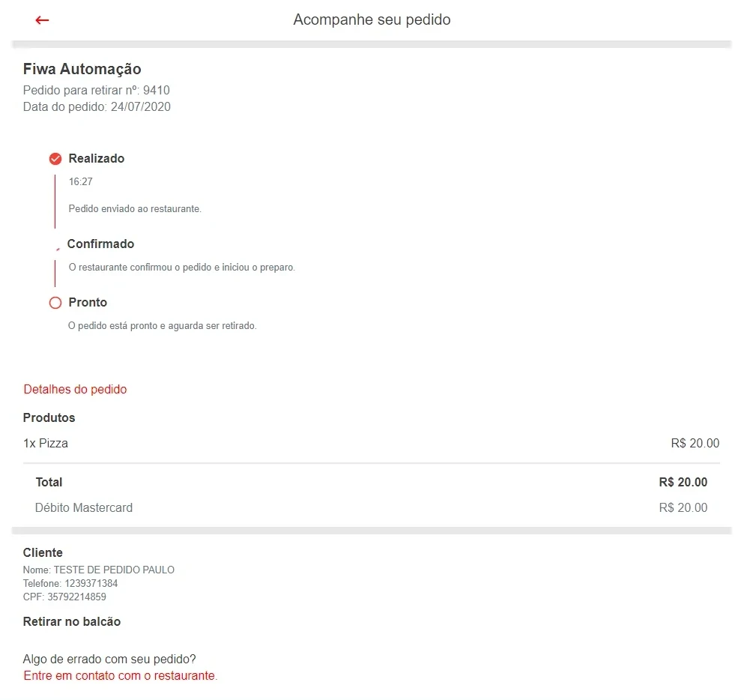This screenshot has width=744, height=700.
Task: Click the Realizado checkmark status icon
Action: (55, 159)
